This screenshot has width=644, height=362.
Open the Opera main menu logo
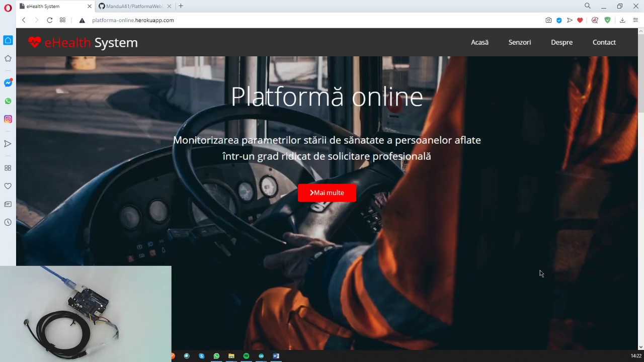(8, 8)
